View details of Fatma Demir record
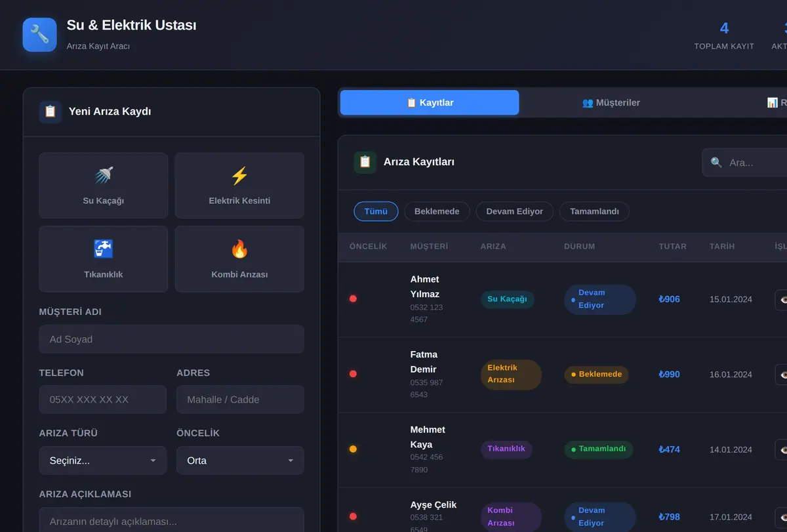The height and width of the screenshot is (532, 787). click(x=781, y=375)
